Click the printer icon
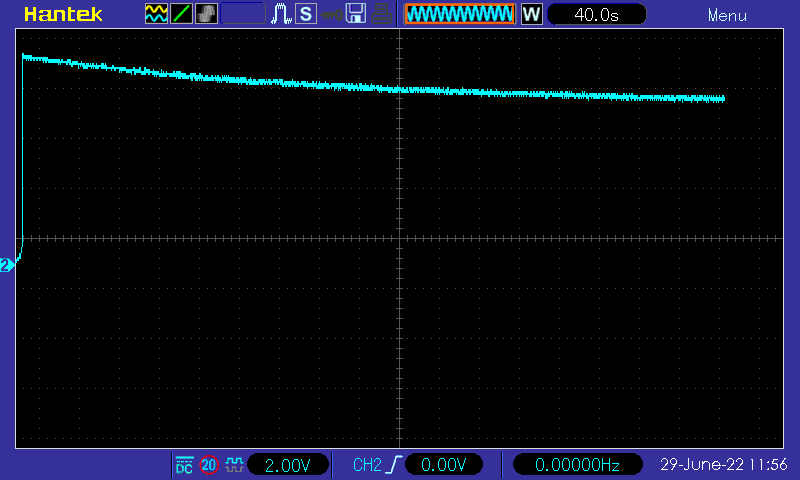 381,14
